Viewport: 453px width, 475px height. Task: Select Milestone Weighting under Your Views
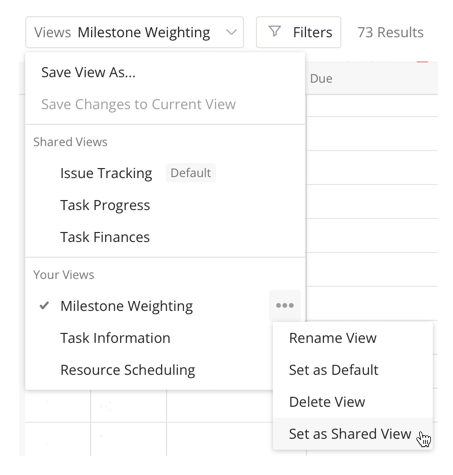pos(127,306)
